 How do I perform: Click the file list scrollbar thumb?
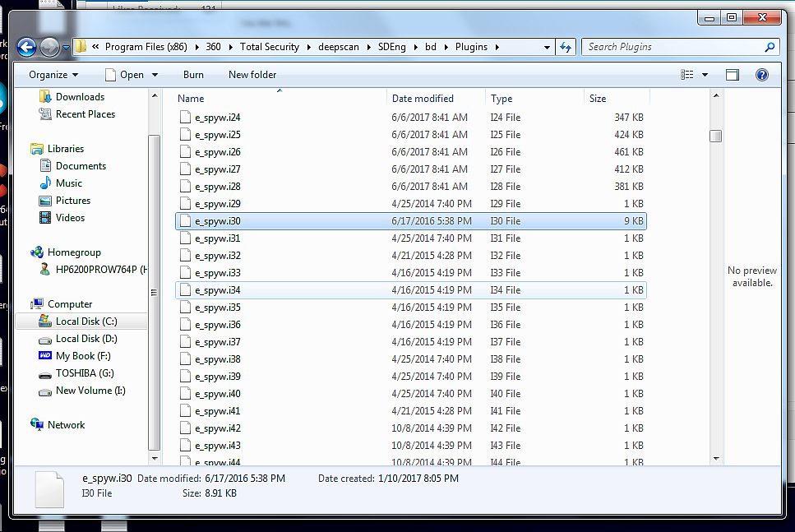[x=716, y=136]
